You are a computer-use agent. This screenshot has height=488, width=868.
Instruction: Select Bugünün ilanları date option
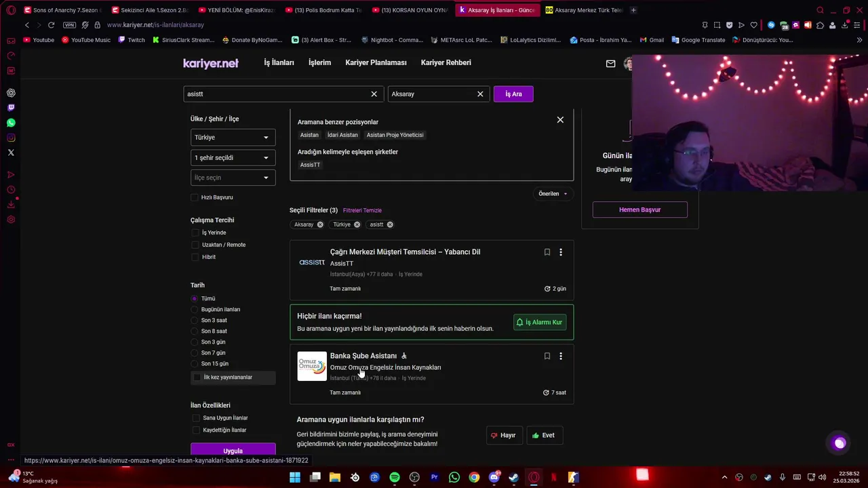[195, 309]
